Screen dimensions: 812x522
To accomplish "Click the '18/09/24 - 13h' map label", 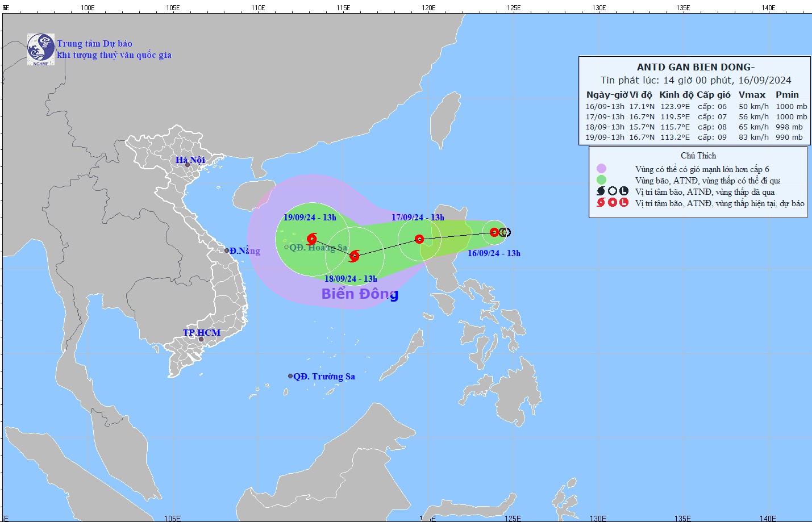I will coord(351,279).
